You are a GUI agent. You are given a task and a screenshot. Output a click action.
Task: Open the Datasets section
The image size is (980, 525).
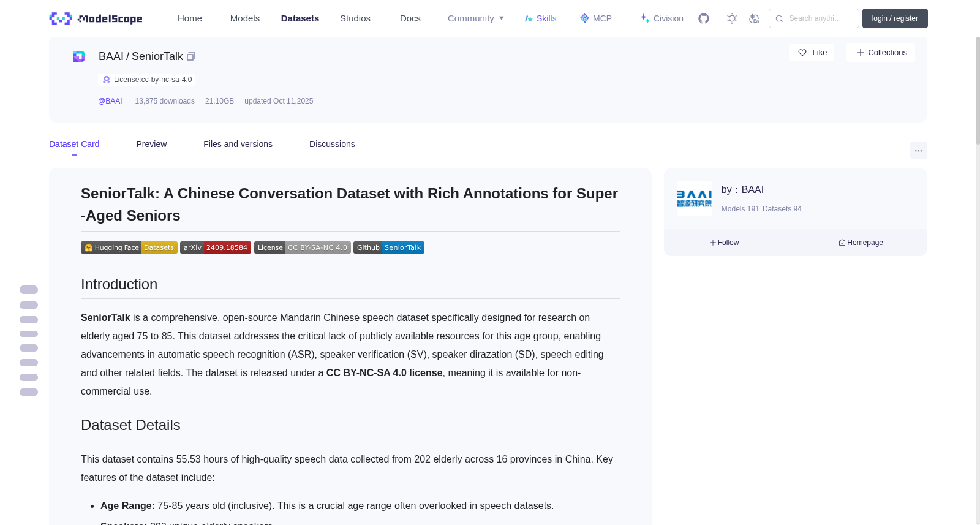[300, 18]
